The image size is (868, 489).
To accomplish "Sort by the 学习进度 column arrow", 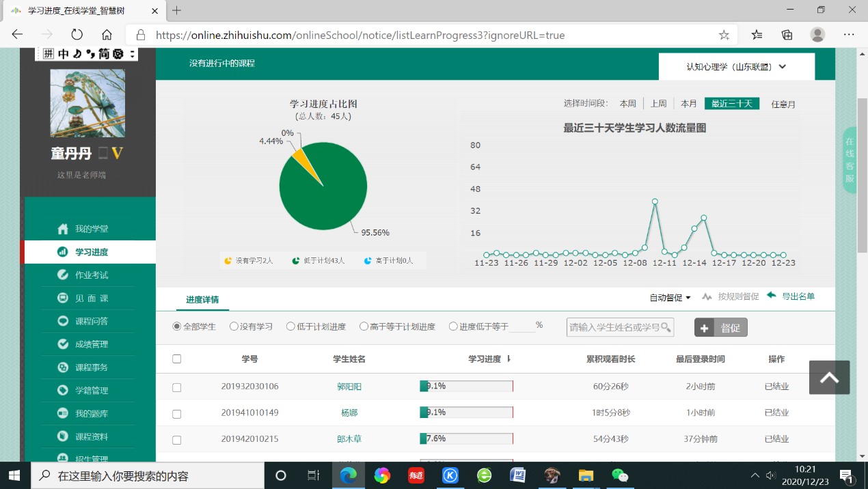I will [x=508, y=359].
